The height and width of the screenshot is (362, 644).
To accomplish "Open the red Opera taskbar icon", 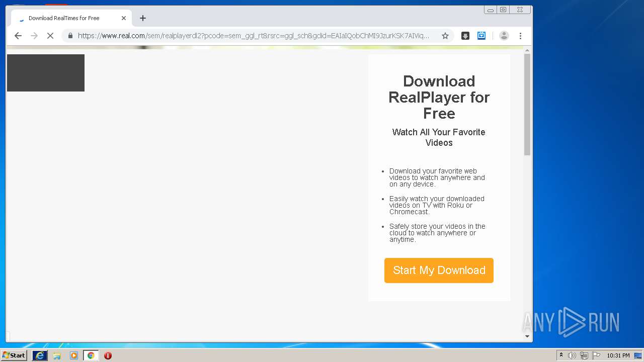I will coord(108,355).
